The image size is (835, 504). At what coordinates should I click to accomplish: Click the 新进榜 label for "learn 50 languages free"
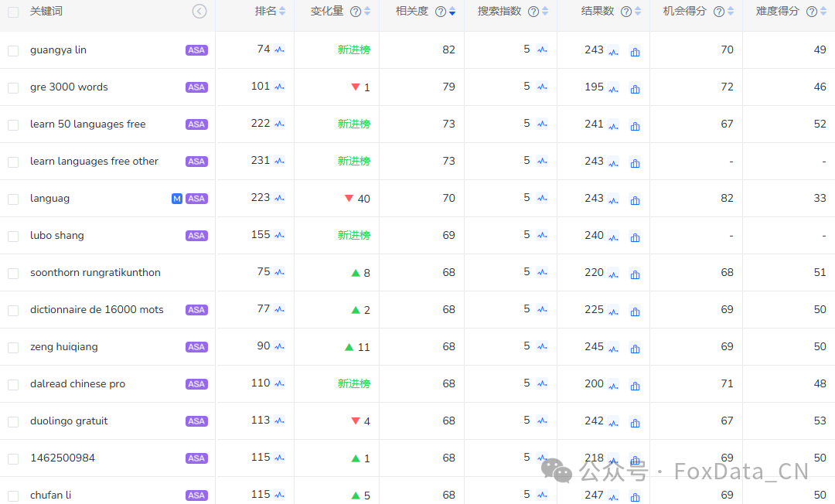point(355,124)
